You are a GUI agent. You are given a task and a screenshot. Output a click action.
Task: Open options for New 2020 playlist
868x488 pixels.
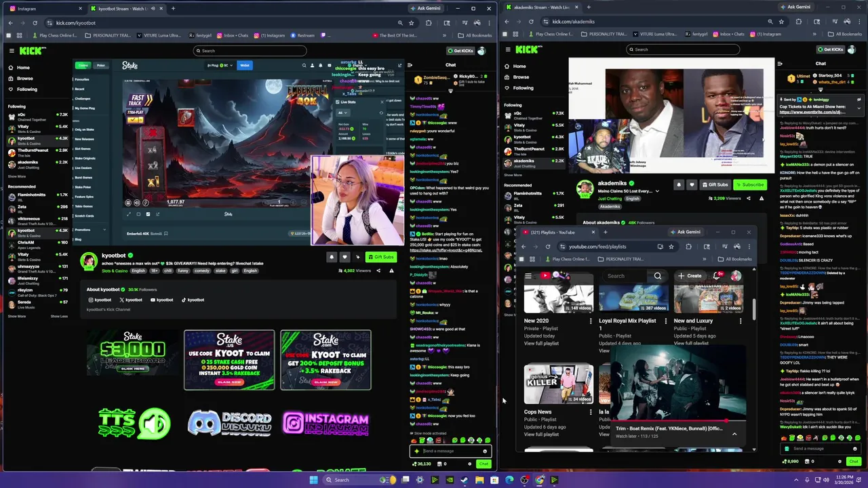coord(590,321)
